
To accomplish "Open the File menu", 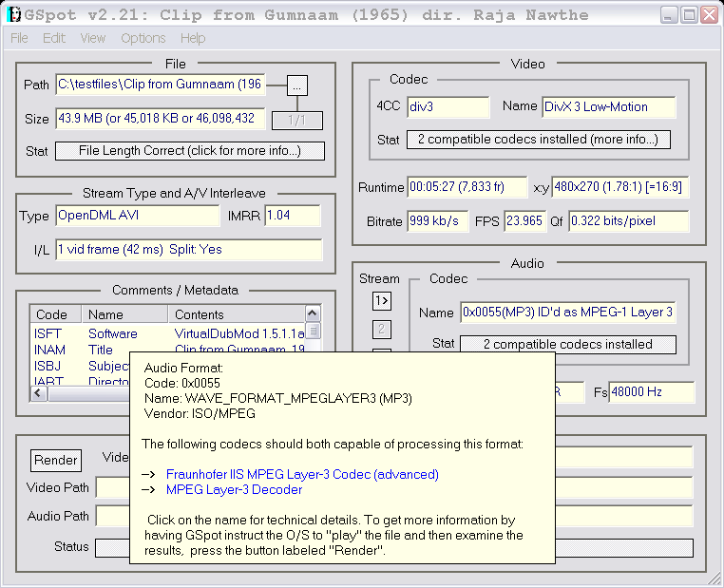I will point(19,38).
